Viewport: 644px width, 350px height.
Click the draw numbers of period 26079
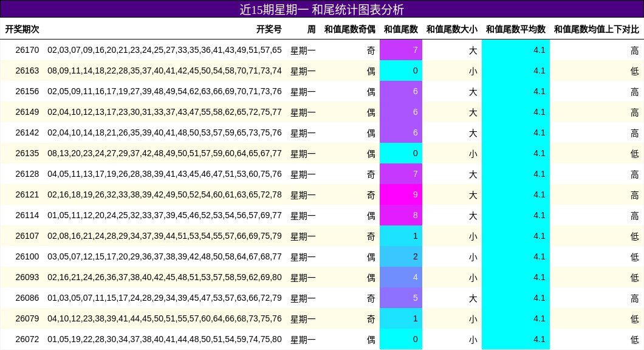pyautogui.click(x=165, y=318)
